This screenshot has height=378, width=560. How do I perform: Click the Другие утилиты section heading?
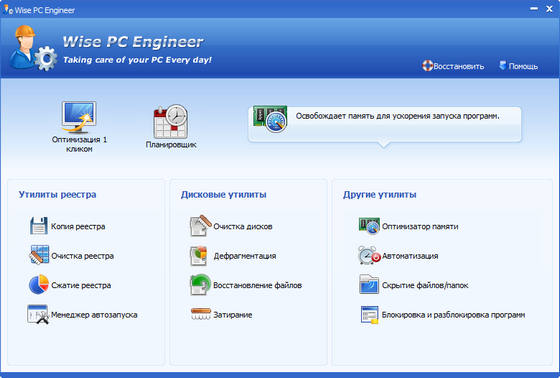tap(380, 195)
